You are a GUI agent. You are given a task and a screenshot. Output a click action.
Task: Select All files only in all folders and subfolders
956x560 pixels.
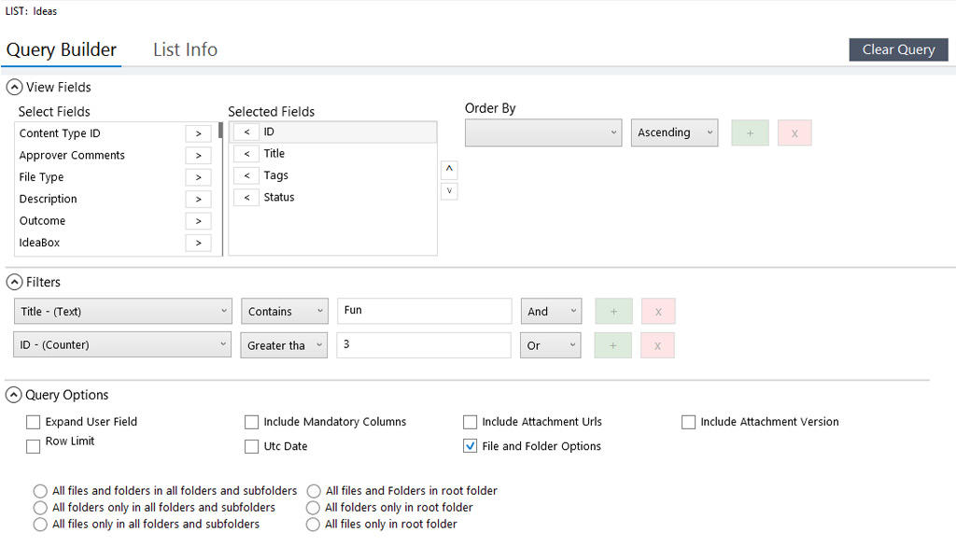(40, 525)
